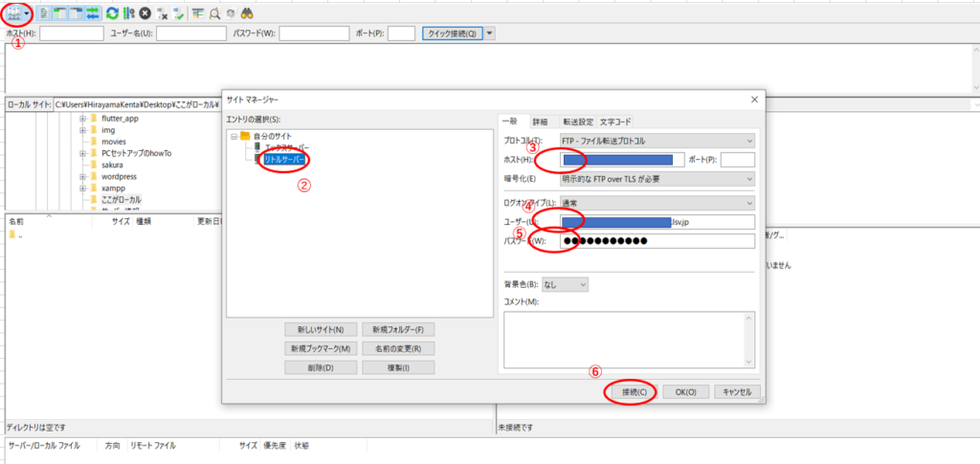Click the 削除(D) button

click(321, 367)
